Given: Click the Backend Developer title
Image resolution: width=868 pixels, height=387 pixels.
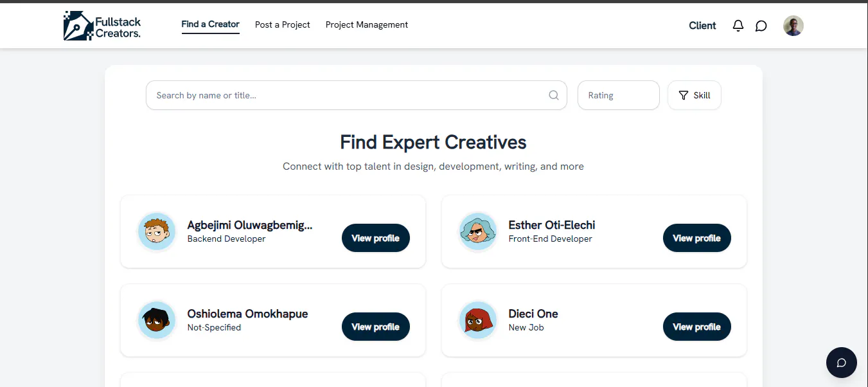Looking at the screenshot, I should 226,239.
